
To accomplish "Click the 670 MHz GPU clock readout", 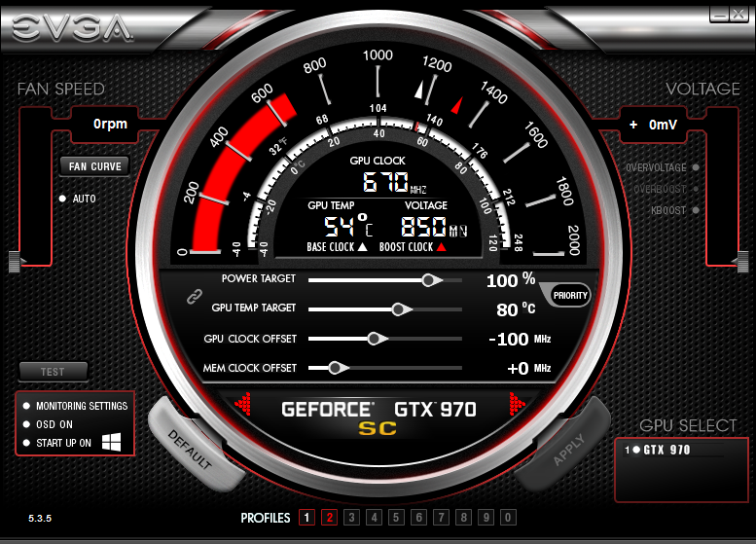I will (x=394, y=182).
